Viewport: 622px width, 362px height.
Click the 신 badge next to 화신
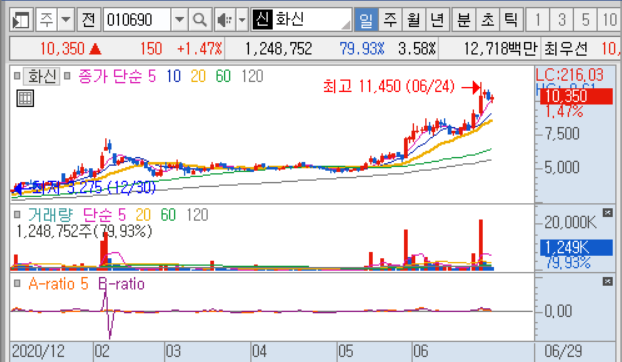(x=262, y=19)
